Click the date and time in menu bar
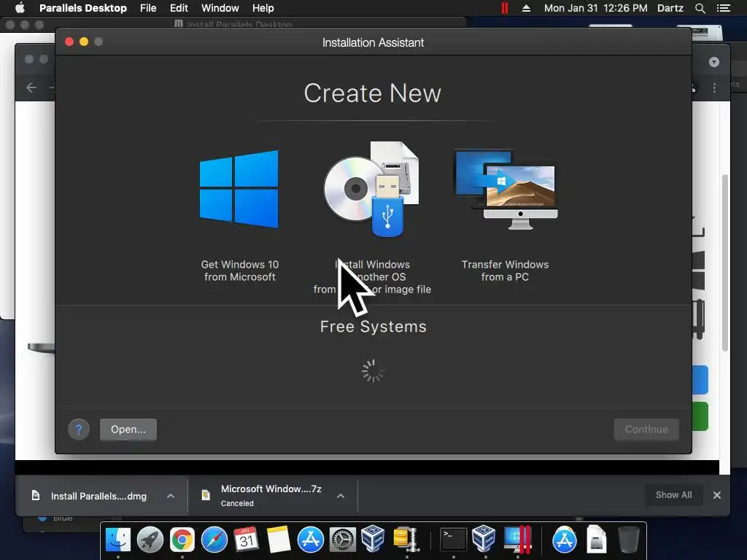 coord(595,8)
